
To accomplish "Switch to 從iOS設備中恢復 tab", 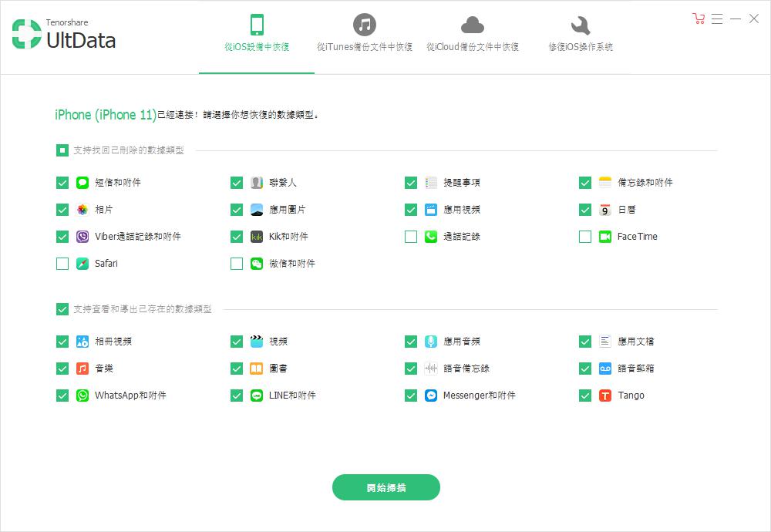I will point(257,37).
